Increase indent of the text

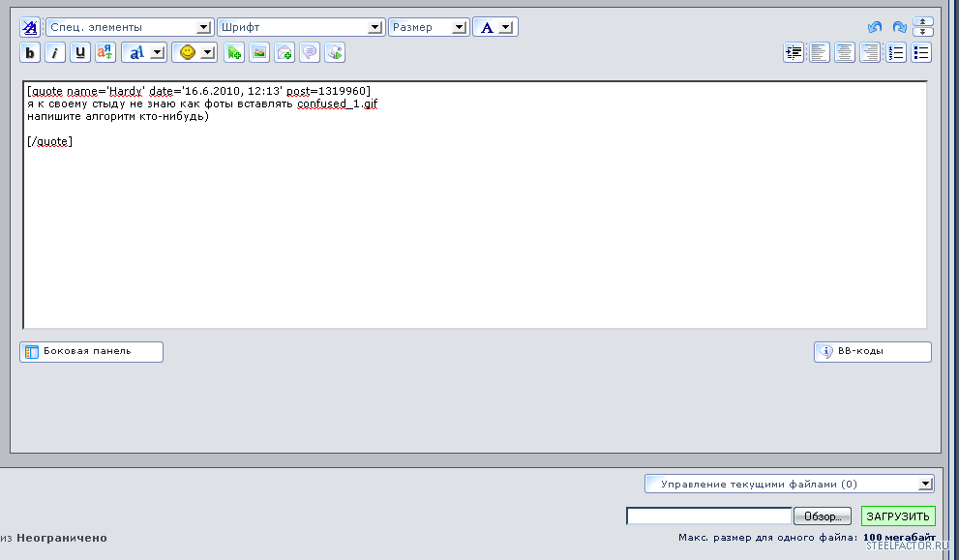(x=794, y=53)
